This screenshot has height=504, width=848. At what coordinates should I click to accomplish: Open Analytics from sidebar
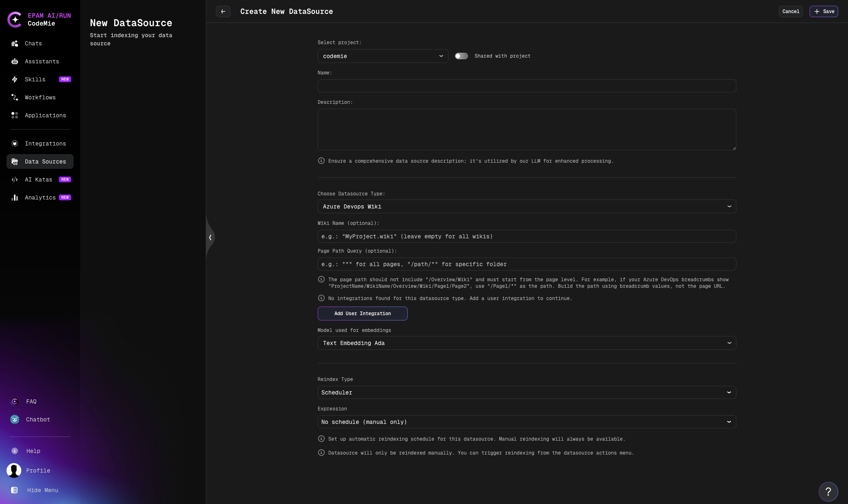tap(40, 197)
